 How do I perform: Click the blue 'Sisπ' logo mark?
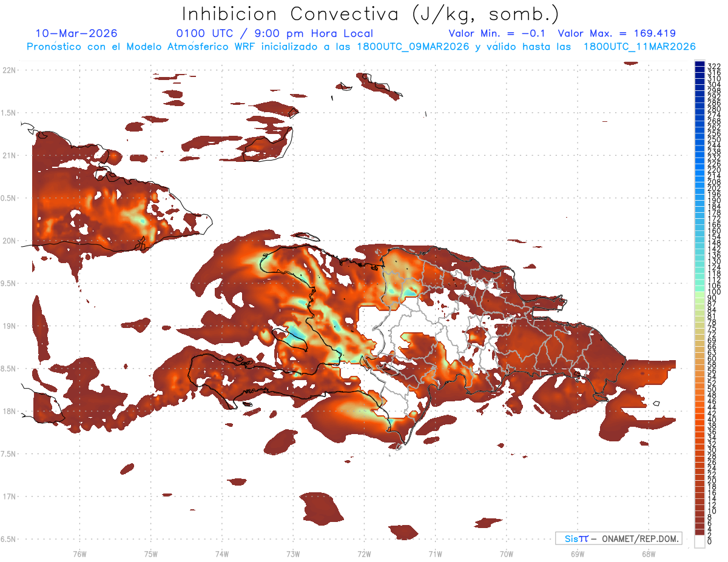(x=576, y=538)
